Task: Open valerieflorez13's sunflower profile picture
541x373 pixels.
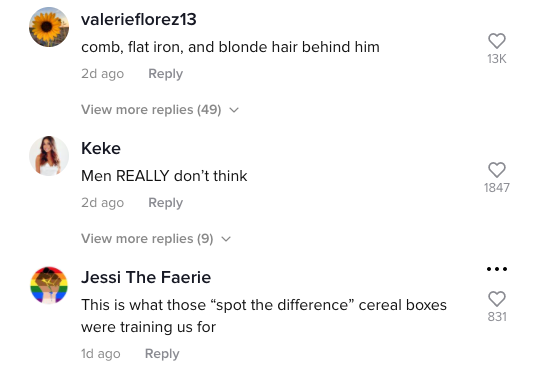Action: click(49, 27)
